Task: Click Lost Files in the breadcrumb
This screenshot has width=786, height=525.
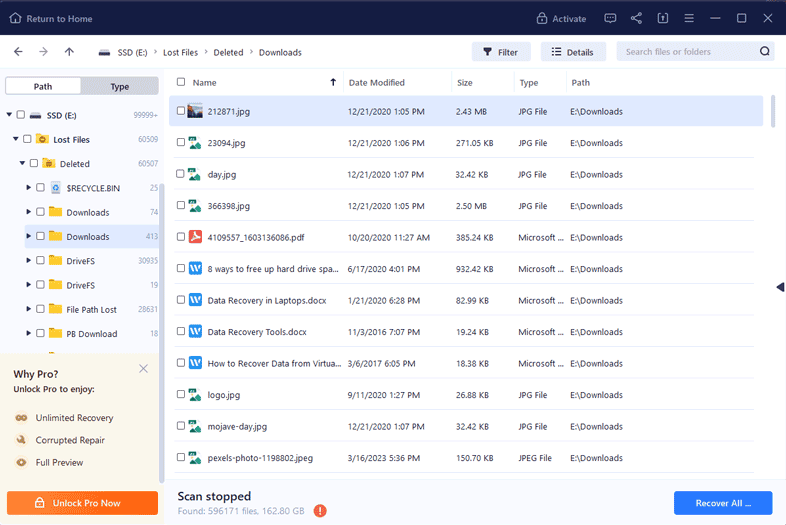Action: [x=180, y=52]
